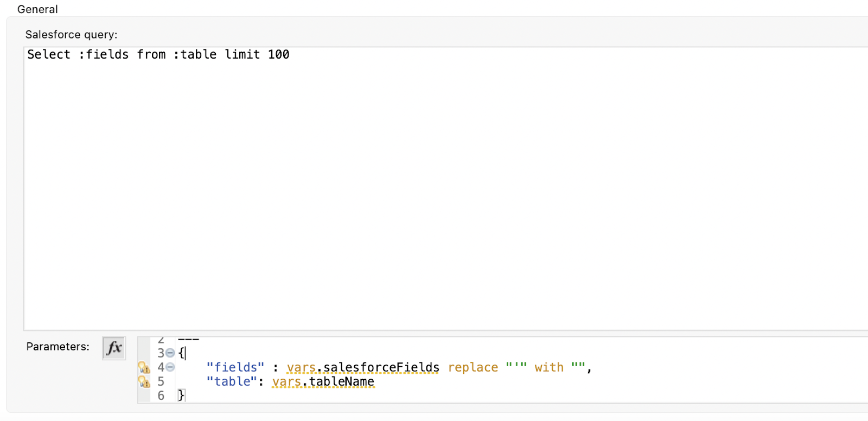Click the :table placeholder in the query

(195, 54)
